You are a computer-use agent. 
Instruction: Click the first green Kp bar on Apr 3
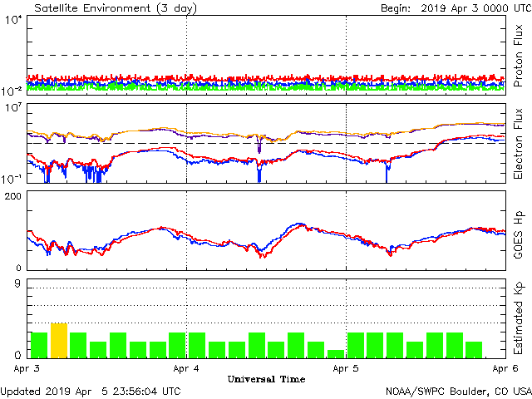coord(39,346)
